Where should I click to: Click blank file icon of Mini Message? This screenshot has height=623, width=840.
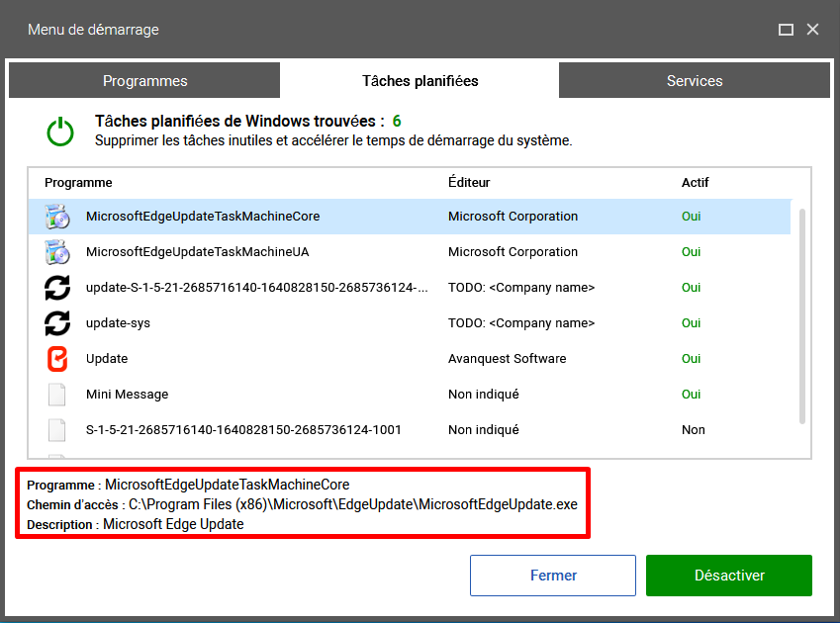point(56,395)
